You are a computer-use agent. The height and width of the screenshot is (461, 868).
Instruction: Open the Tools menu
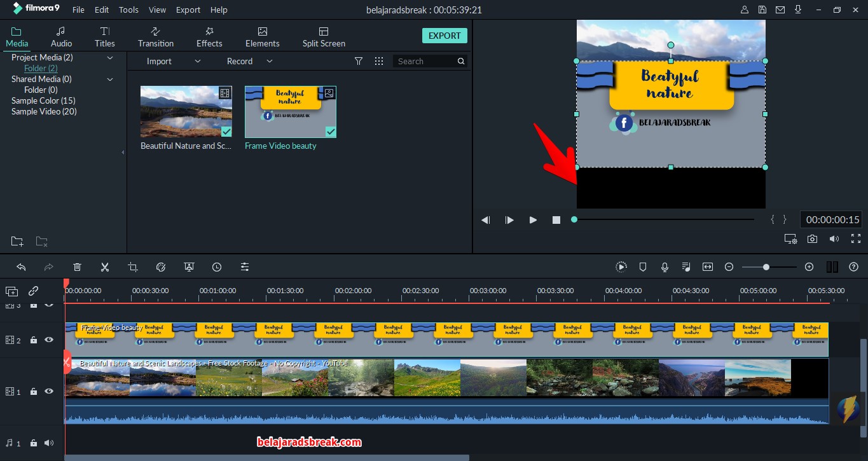pos(128,10)
